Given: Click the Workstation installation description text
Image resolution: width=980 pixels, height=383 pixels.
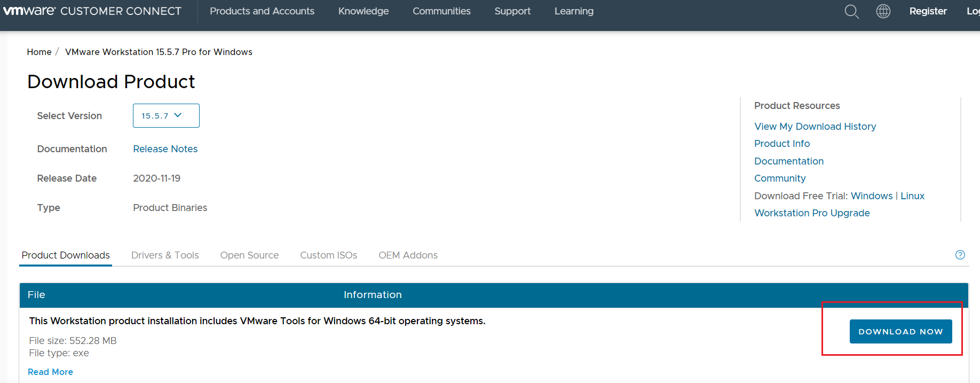Looking at the screenshot, I should tap(257, 321).
